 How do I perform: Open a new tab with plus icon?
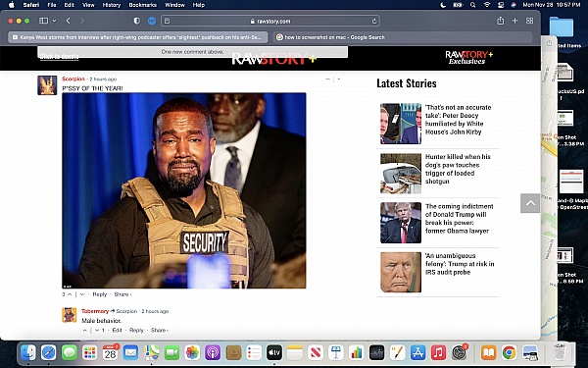(x=514, y=21)
